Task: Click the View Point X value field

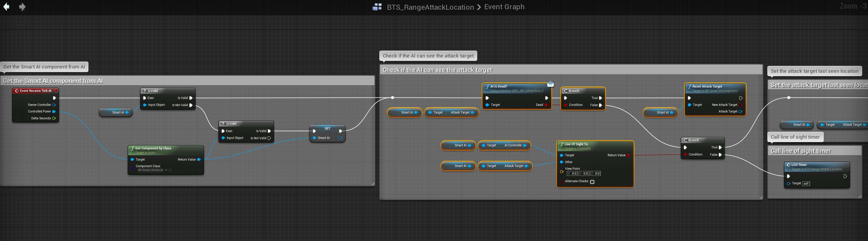Action: click(572, 174)
